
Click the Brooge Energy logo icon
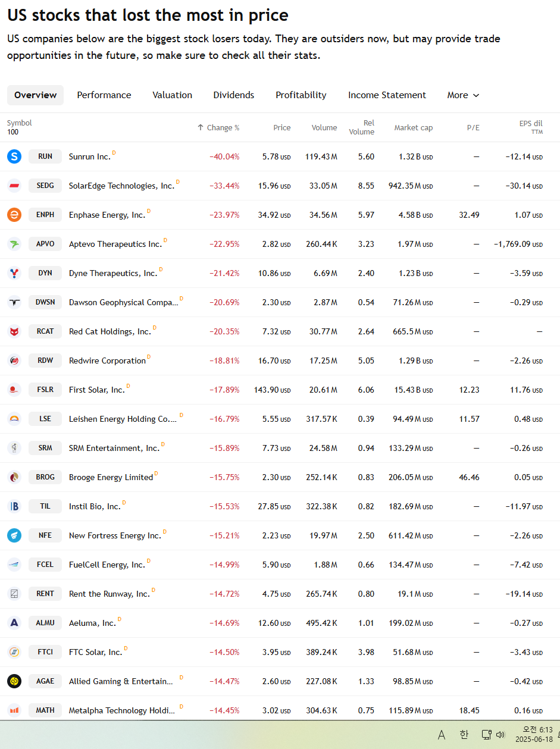click(14, 477)
